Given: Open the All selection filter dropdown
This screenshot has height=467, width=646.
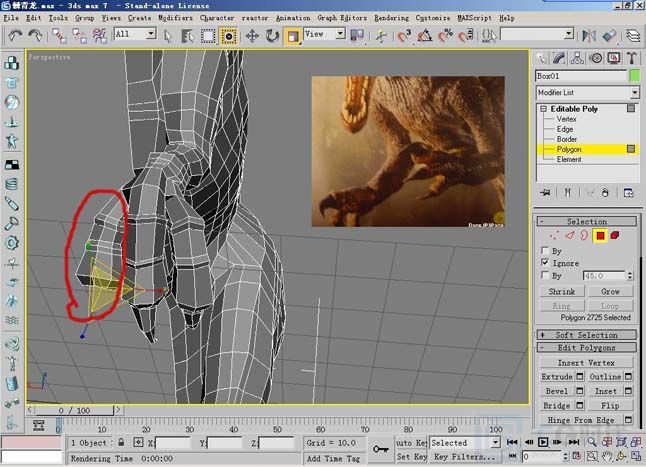Looking at the screenshot, I should [x=135, y=34].
